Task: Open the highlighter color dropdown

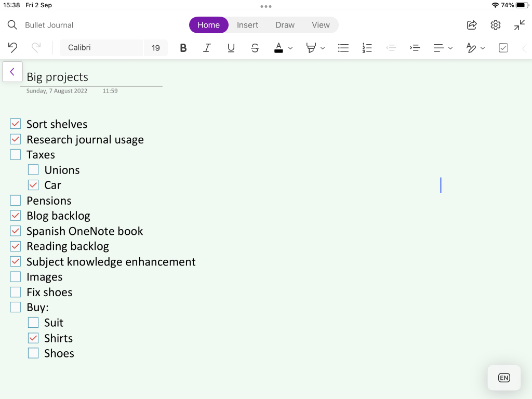Action: coord(323,48)
